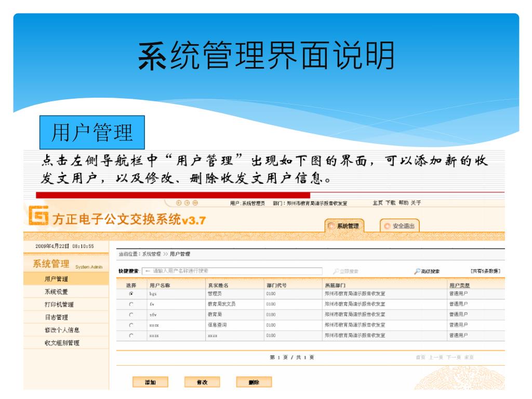Click the rightmost round icon in header

(195, 203)
